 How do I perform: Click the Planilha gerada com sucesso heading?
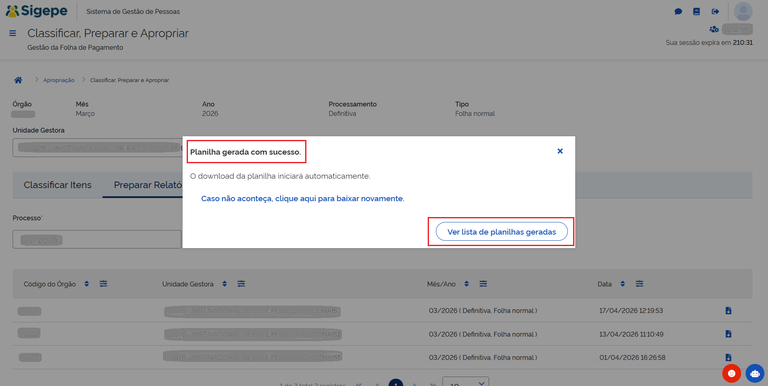pyautogui.click(x=245, y=152)
